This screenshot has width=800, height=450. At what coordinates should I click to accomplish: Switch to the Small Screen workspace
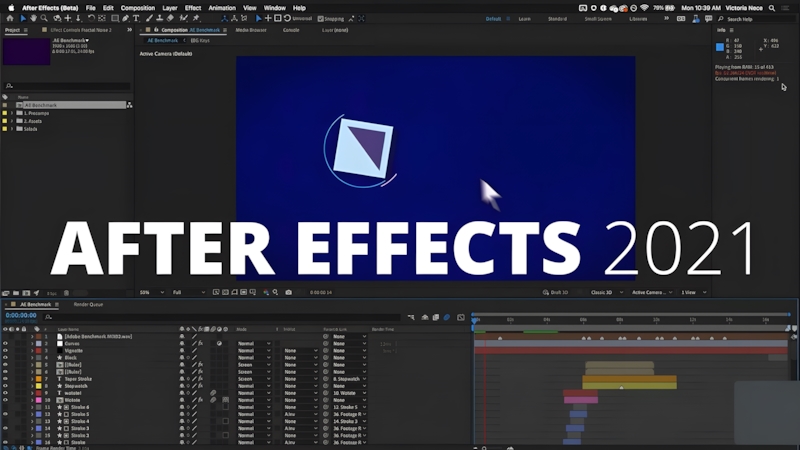click(598, 19)
